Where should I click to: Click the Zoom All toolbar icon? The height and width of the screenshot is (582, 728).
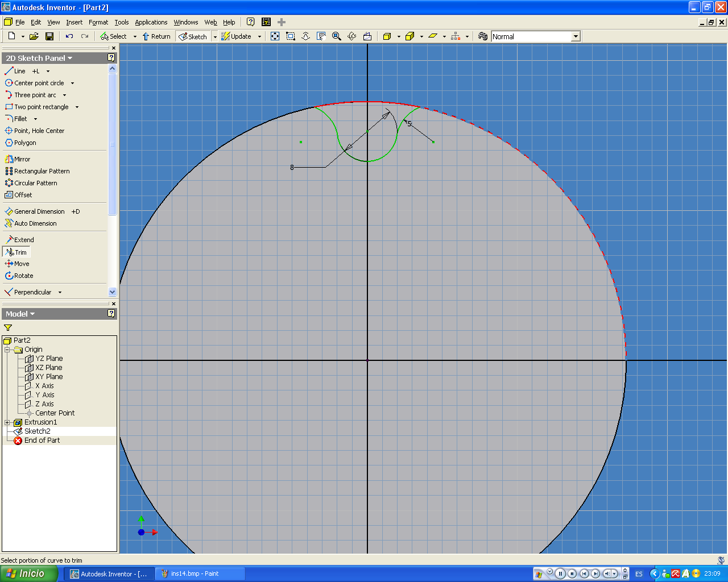coord(275,36)
